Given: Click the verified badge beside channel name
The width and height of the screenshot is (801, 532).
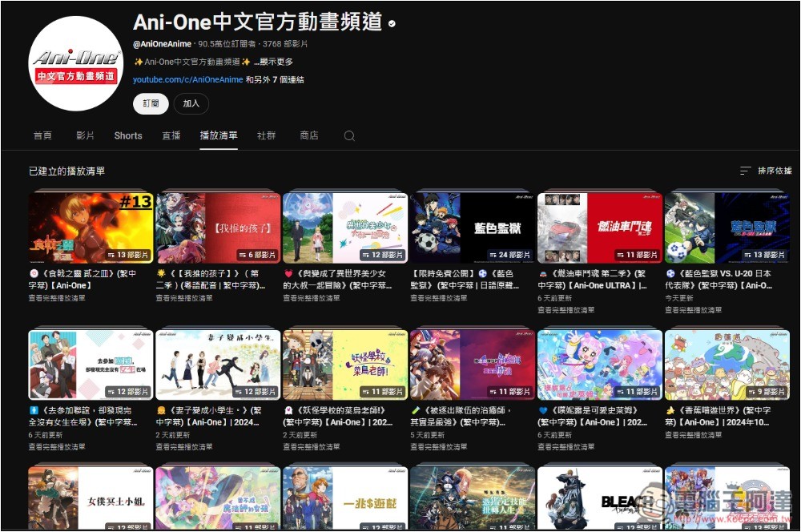Looking at the screenshot, I should [392, 23].
